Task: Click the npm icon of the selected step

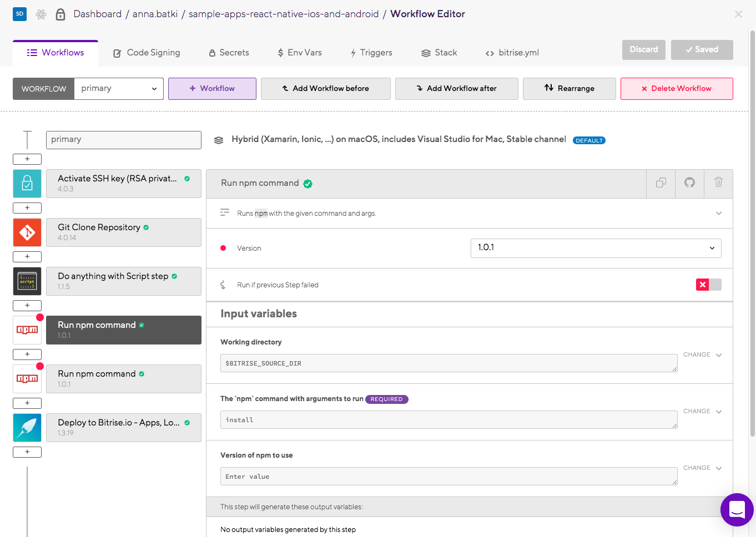Action: click(x=27, y=330)
